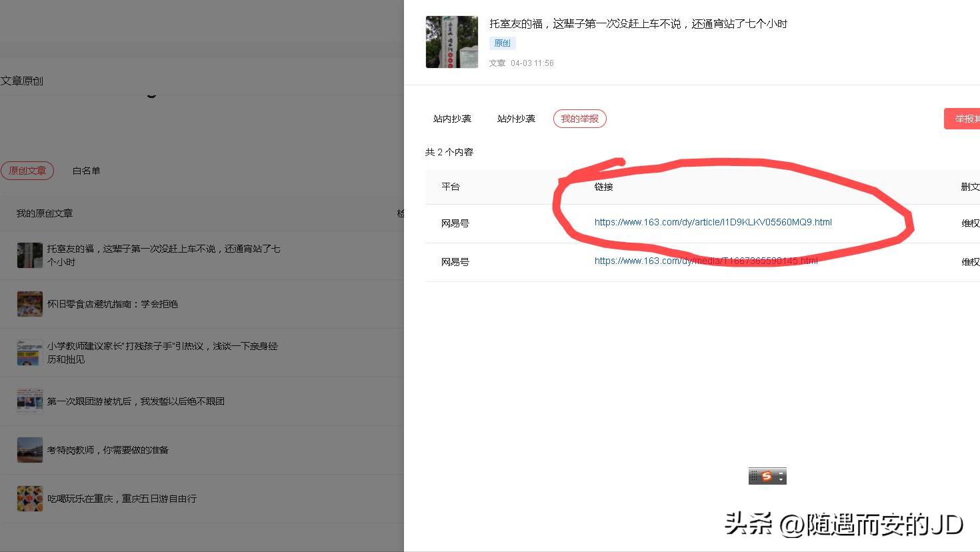The height and width of the screenshot is (552, 980).
Task: Open the 原创文章 tab
Action: (27, 170)
